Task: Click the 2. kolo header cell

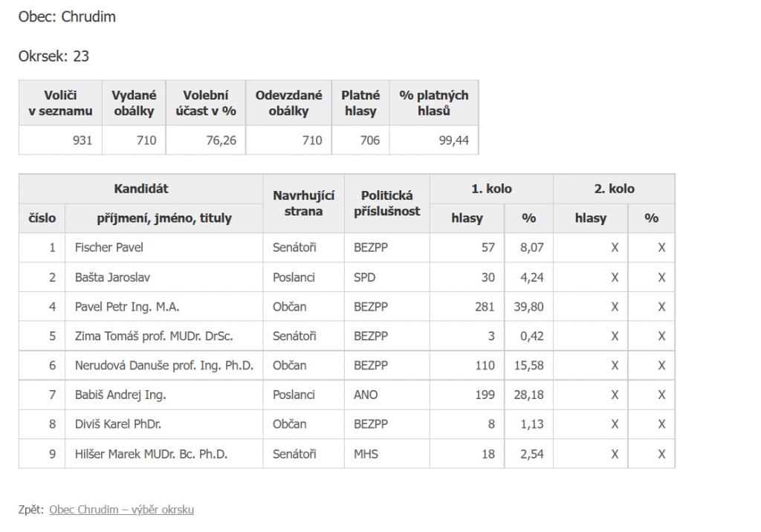Action: tap(614, 189)
